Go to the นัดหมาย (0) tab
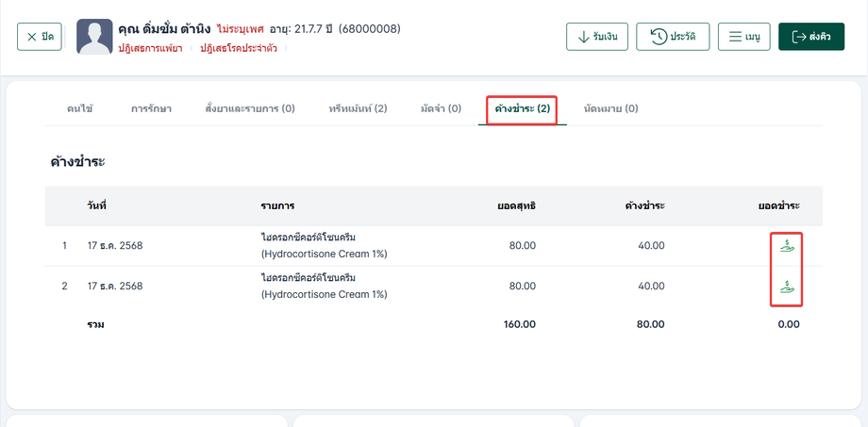Viewport: 868px width, 427px height. point(610,108)
